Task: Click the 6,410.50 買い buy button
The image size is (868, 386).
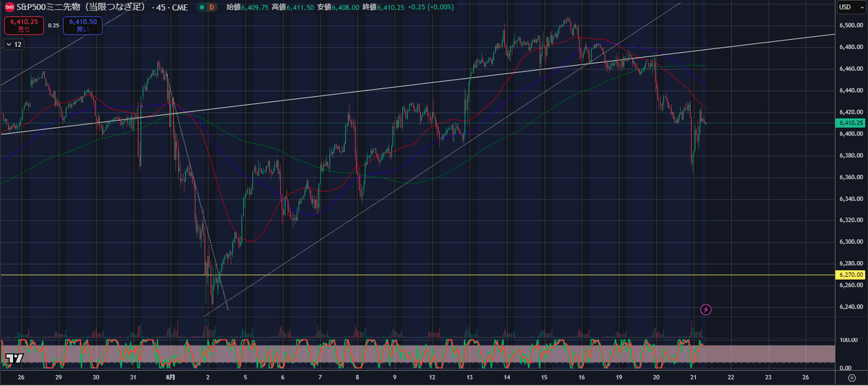Action: tap(82, 25)
